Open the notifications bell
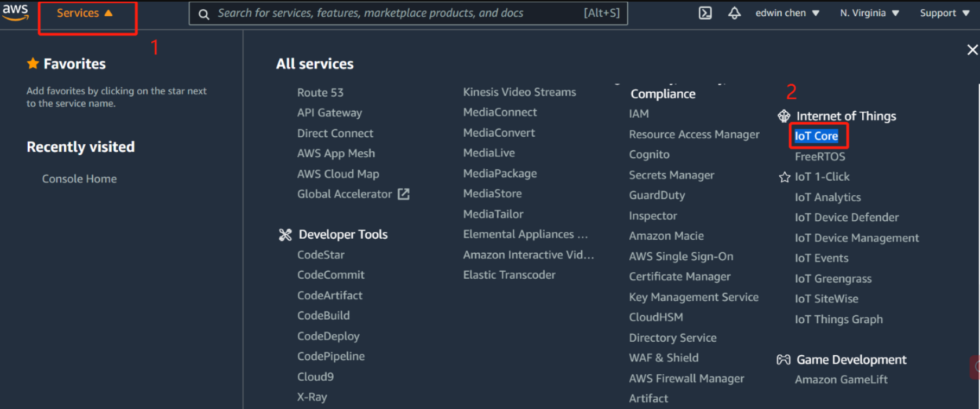980x409 pixels. pyautogui.click(x=734, y=13)
